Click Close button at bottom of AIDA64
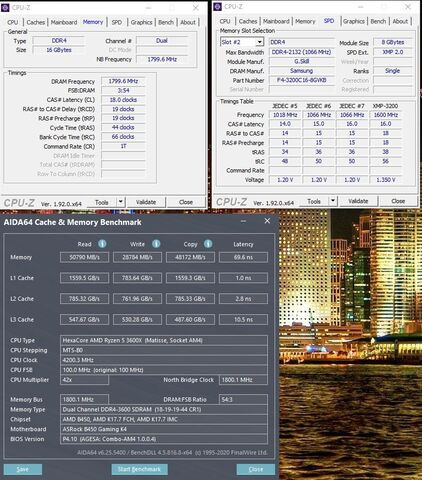 256,469
